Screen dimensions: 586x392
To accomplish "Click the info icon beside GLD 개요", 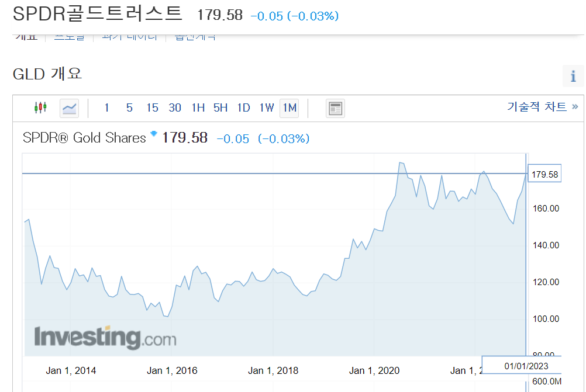I will (573, 76).
